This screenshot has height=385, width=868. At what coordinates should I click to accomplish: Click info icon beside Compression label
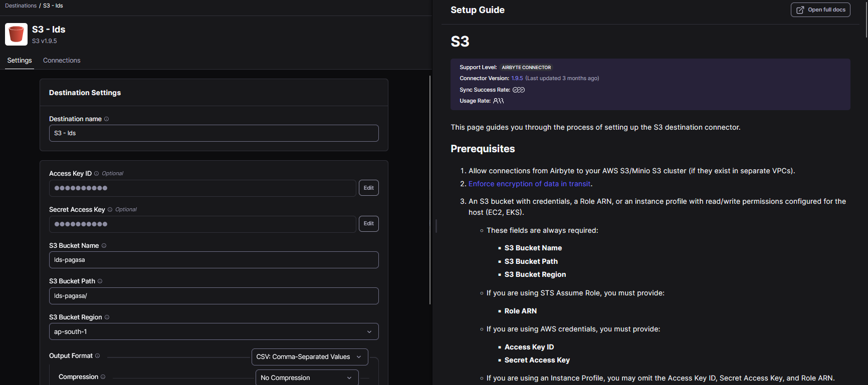tap(103, 377)
